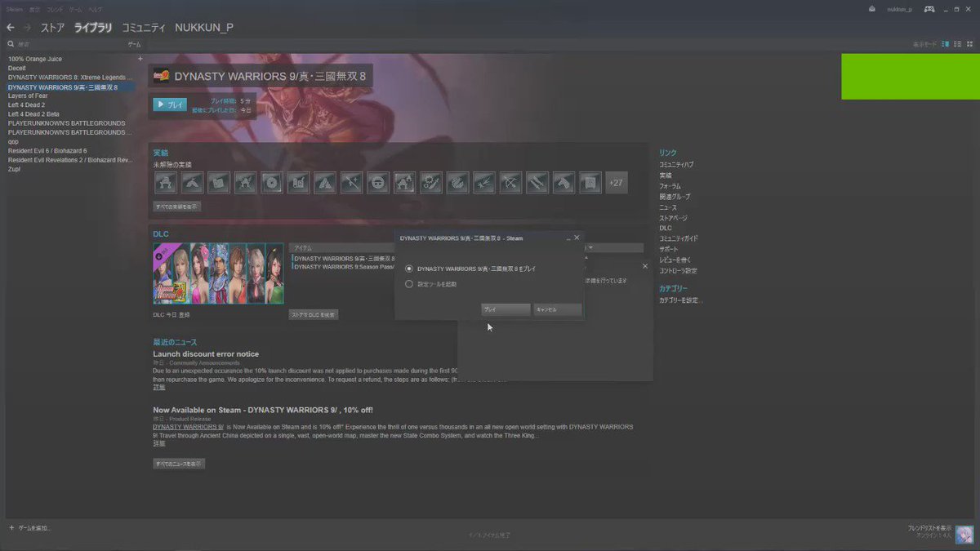The image size is (980, 551).
Task: Open the レビューを書く link
Action: 675,260
